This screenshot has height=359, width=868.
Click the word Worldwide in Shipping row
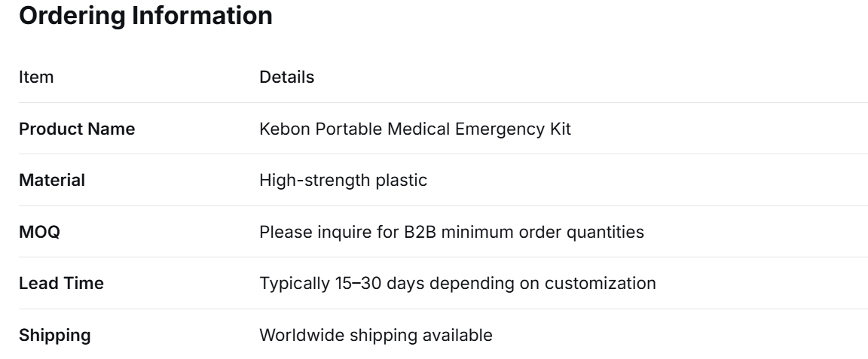(302, 335)
